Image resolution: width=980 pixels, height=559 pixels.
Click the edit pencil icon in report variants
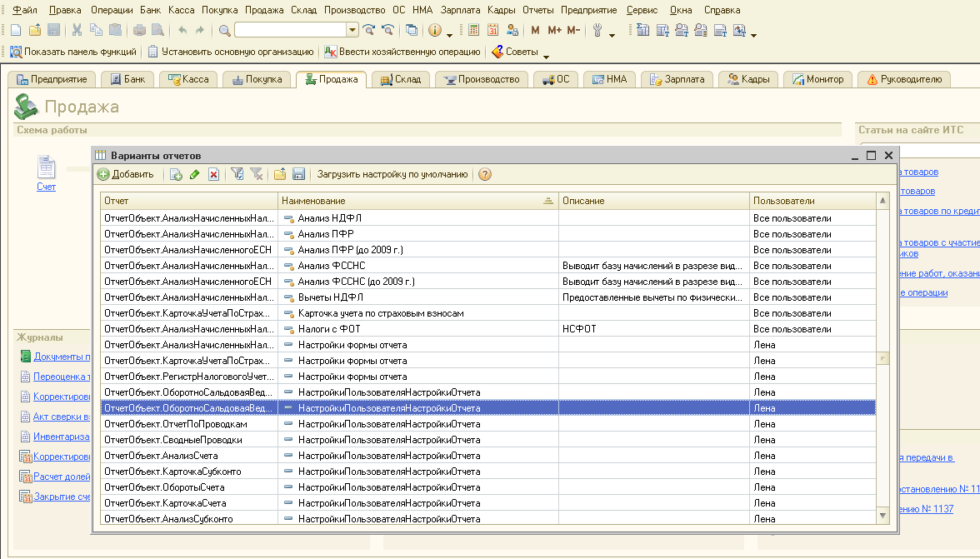click(x=195, y=174)
